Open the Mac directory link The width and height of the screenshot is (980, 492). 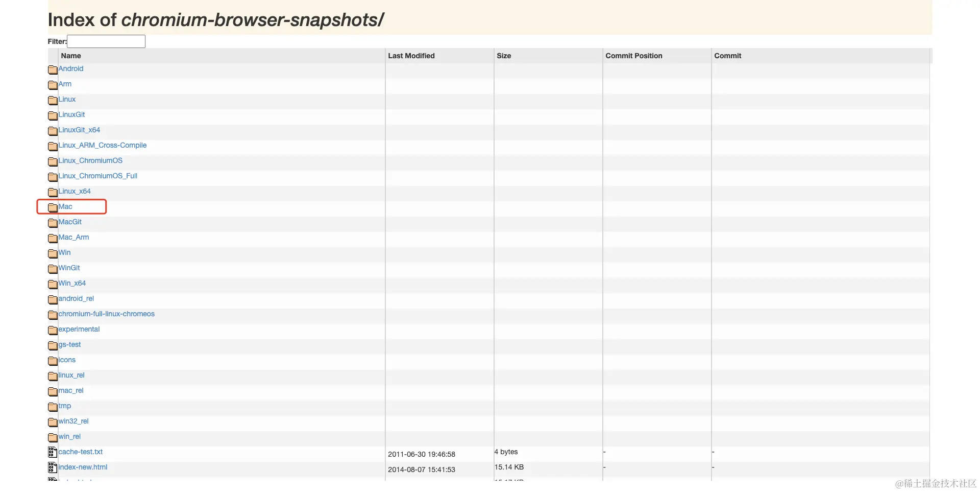65,206
